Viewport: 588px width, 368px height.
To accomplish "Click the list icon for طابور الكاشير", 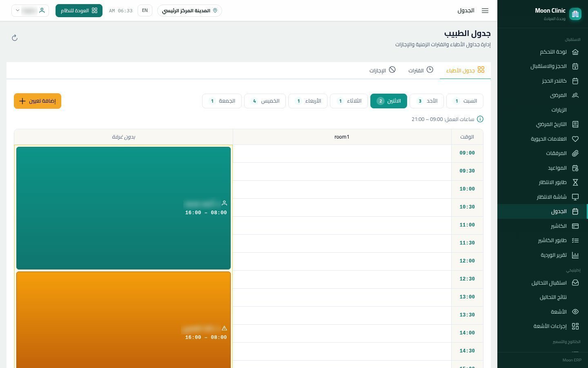I will [575, 240].
